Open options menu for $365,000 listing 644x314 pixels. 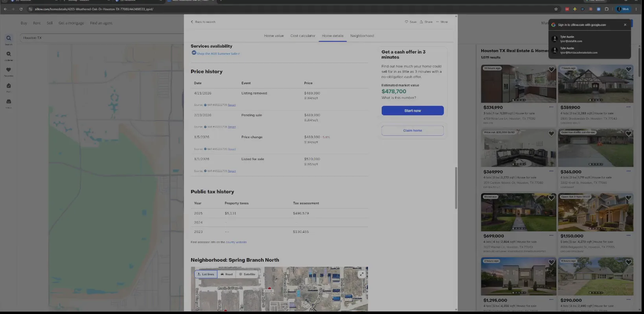(x=628, y=171)
